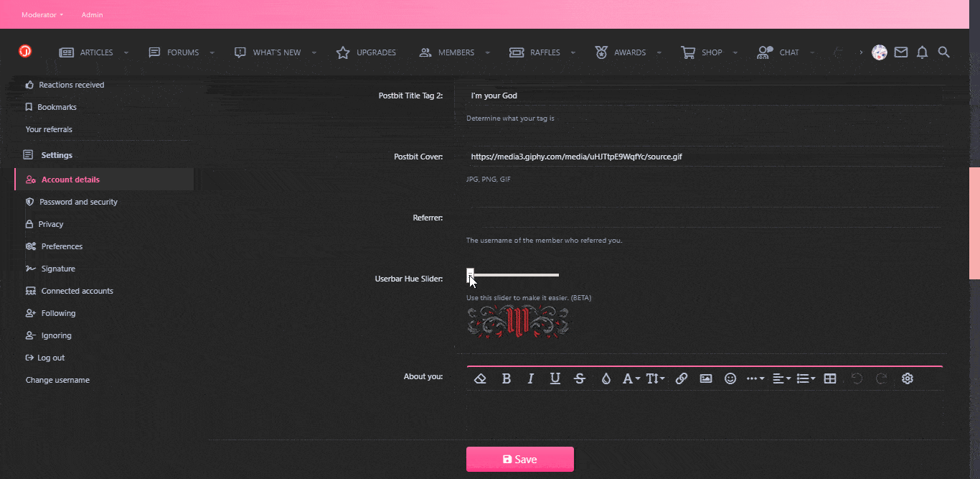Image resolution: width=980 pixels, height=479 pixels.
Task: Insert a table in editor
Action: point(830,378)
